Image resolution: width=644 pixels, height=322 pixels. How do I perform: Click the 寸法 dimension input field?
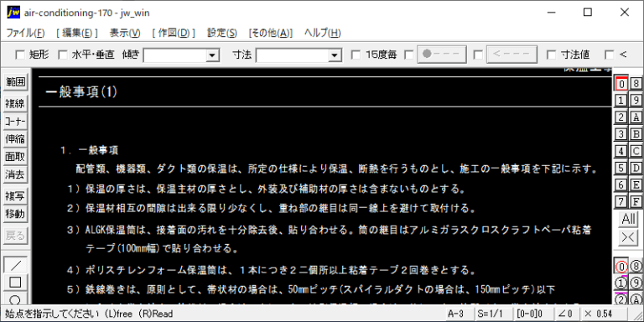pos(293,55)
